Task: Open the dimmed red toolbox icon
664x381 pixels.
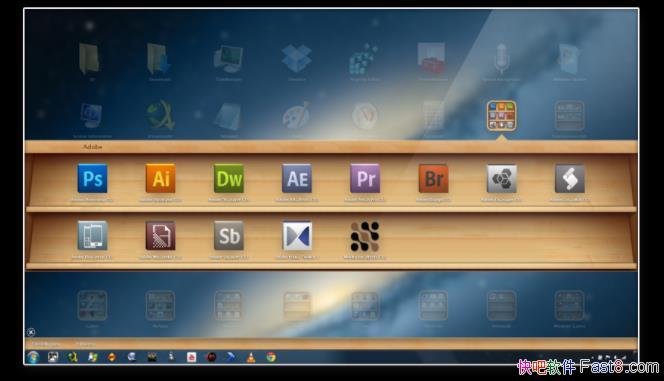Action: [x=432, y=58]
